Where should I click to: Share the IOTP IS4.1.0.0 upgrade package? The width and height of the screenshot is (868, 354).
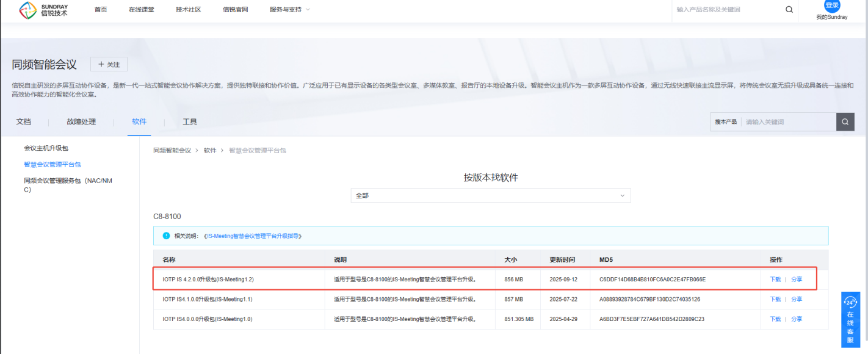pyautogui.click(x=797, y=300)
